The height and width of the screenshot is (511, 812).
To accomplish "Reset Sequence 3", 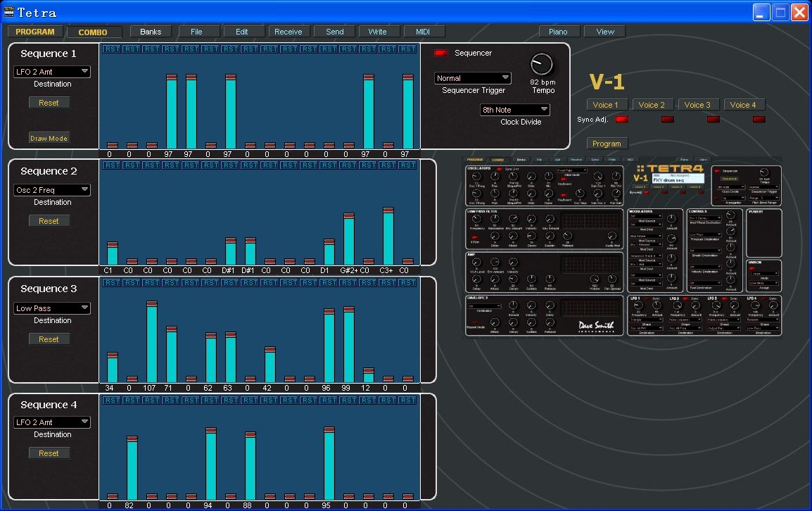I will tap(49, 339).
